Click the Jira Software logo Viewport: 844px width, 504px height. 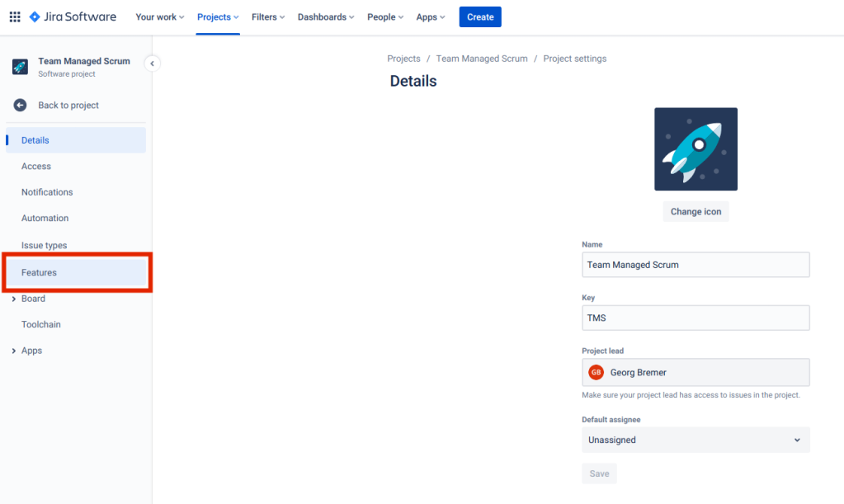pyautogui.click(x=73, y=16)
